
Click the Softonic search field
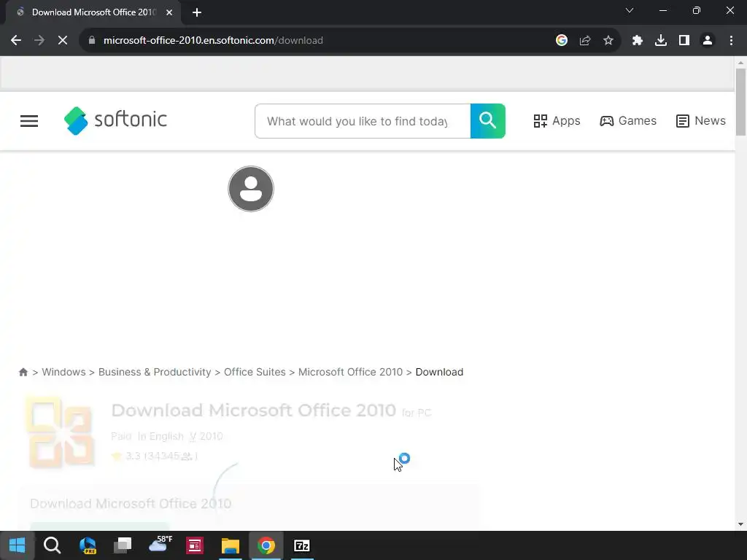[x=363, y=121]
